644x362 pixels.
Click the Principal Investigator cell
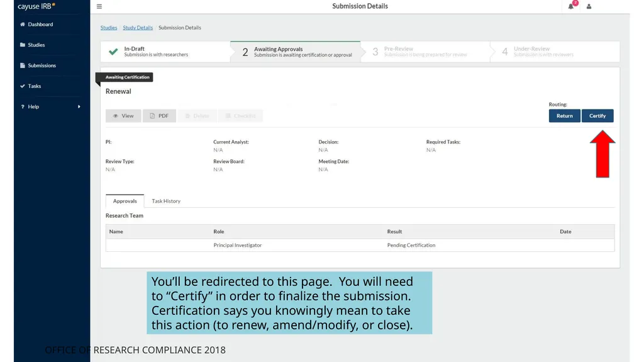(237, 245)
